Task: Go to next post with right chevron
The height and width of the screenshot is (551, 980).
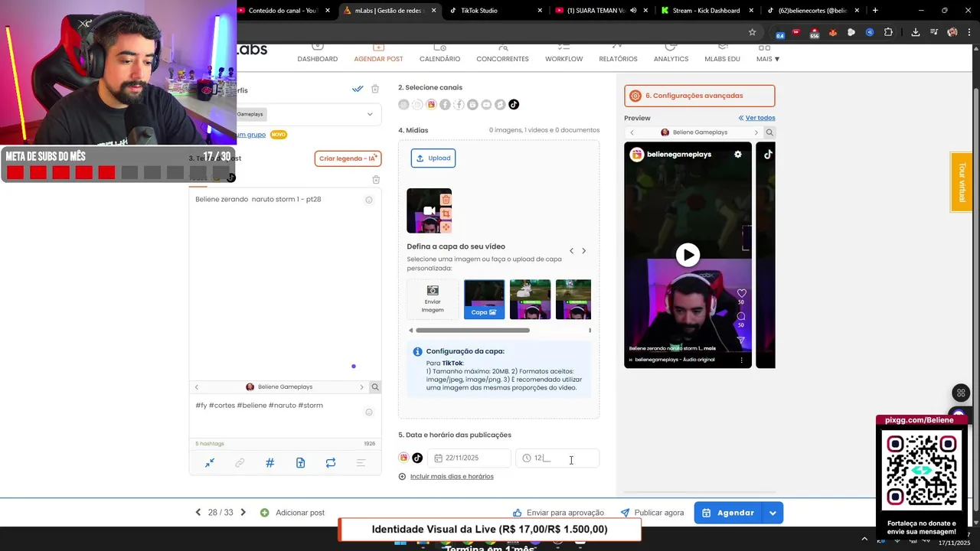Action: tap(243, 513)
